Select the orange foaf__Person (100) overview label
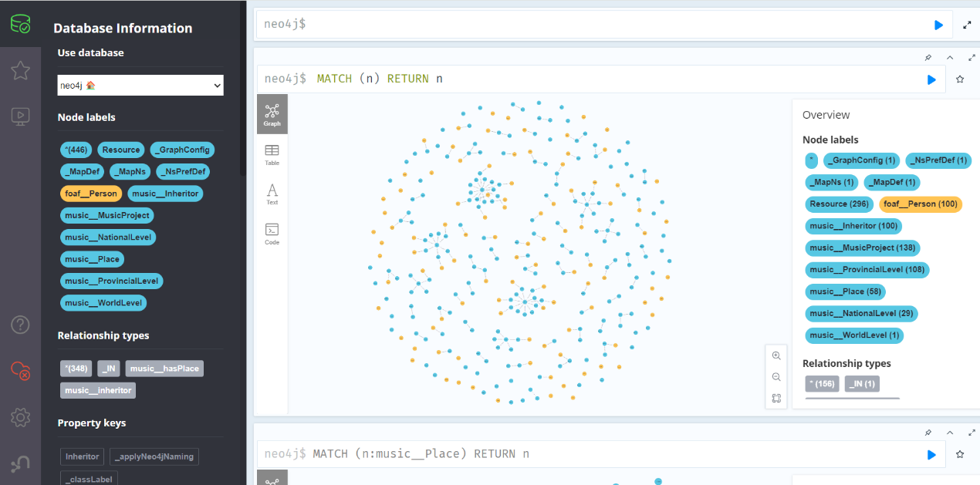Viewport: 980px width, 485px height. click(921, 204)
